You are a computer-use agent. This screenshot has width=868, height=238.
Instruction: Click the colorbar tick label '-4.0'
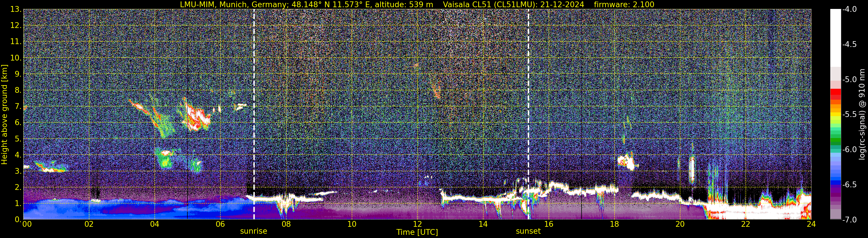coord(849,9)
